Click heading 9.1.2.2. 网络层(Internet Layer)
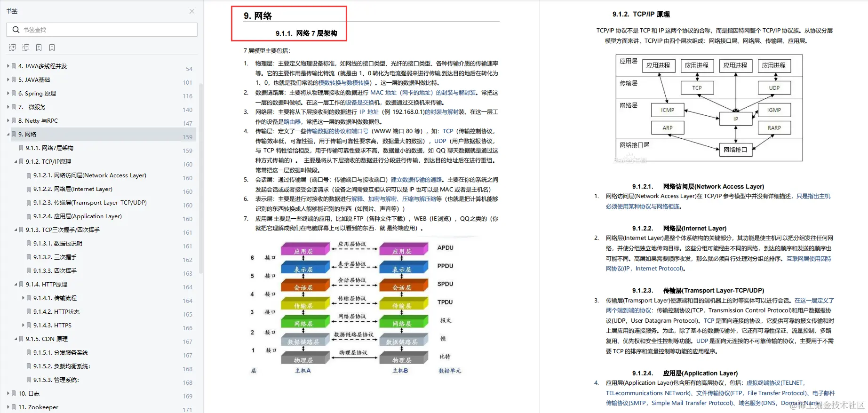The width and height of the screenshot is (868, 413). (679, 229)
